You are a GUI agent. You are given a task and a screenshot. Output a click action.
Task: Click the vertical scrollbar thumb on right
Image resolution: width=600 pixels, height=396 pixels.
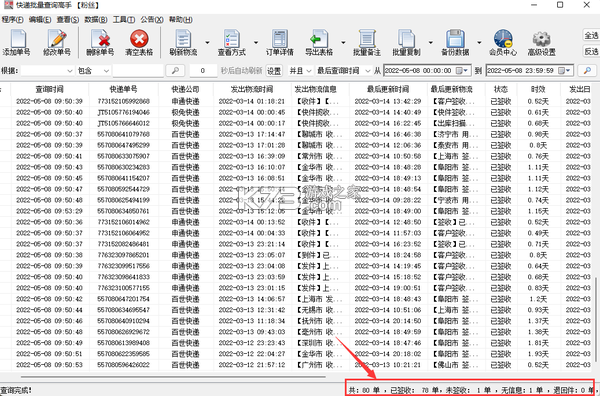[595, 319]
